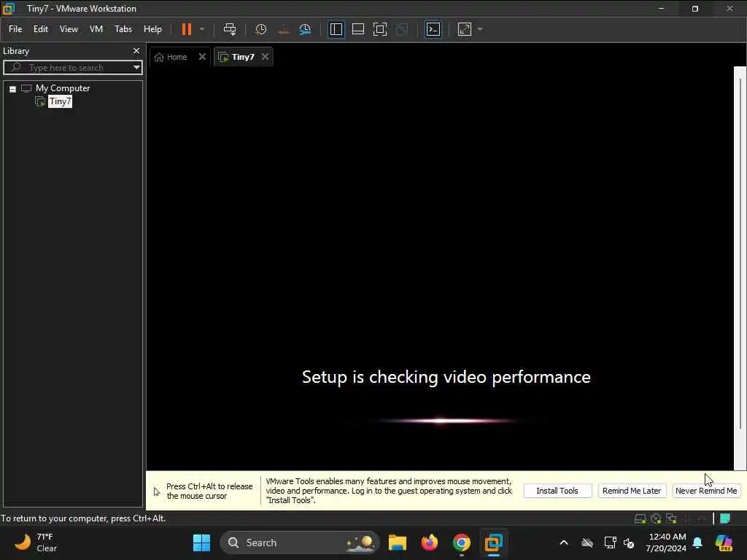Click the greyed-out Unity mode icon

[402, 29]
